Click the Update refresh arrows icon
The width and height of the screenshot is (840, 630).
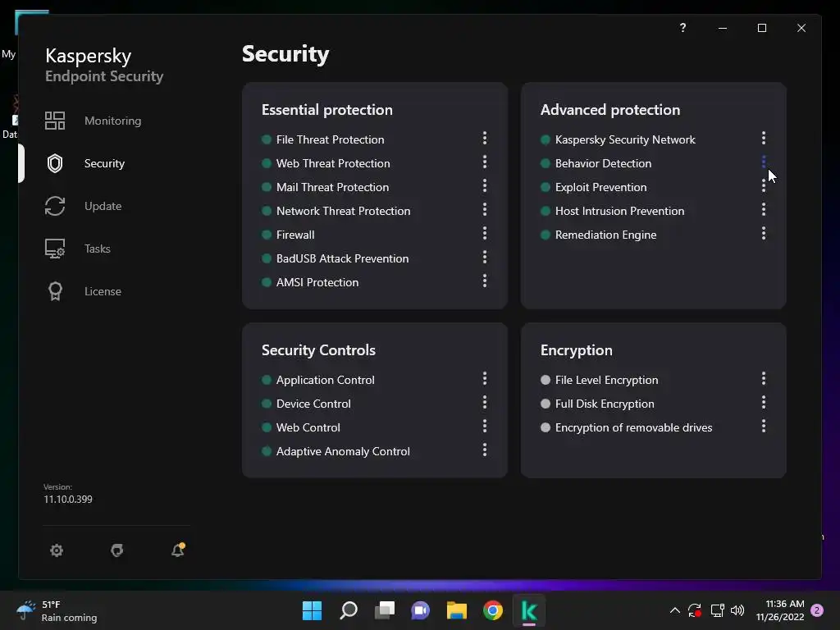pyautogui.click(x=55, y=206)
